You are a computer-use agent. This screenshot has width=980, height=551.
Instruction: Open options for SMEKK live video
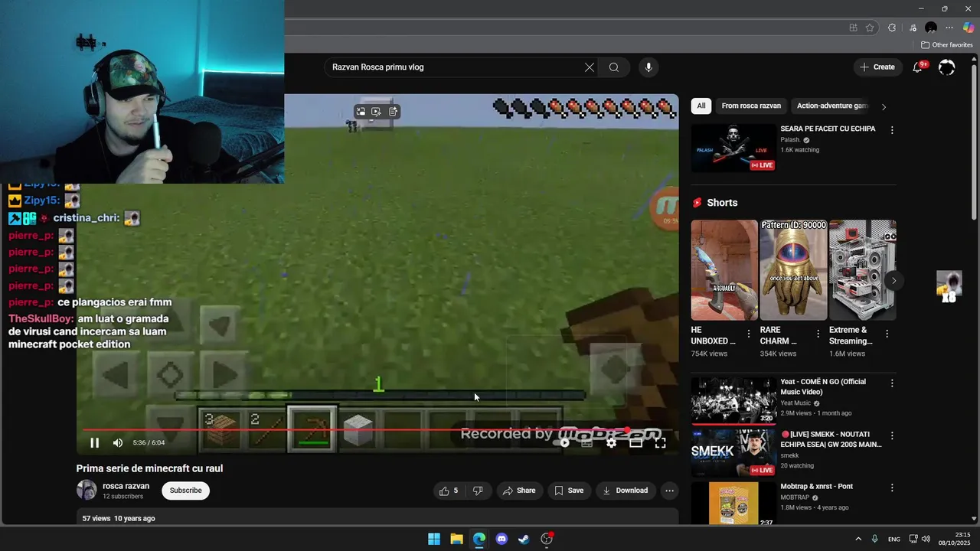(892, 435)
